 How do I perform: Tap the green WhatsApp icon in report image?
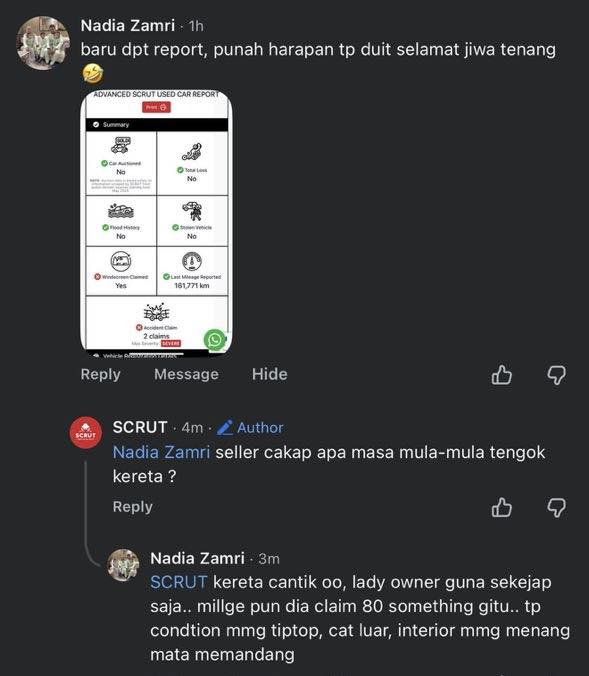pyautogui.click(x=215, y=340)
